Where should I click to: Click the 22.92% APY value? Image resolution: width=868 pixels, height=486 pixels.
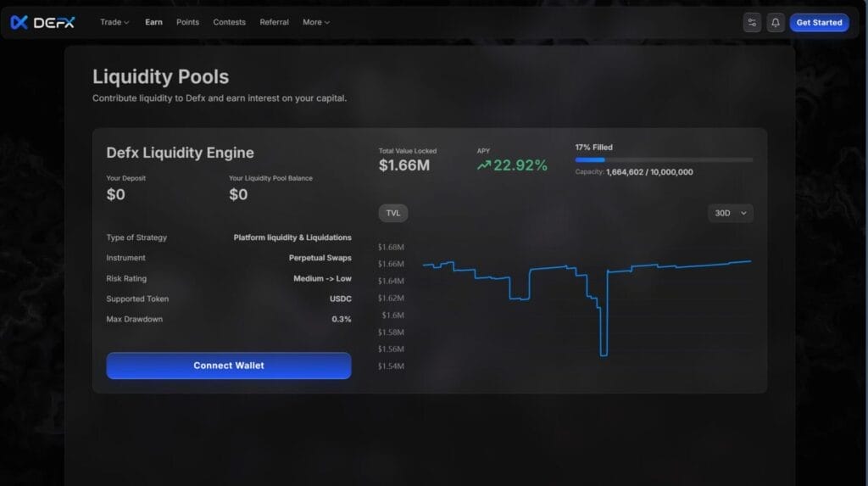pos(520,165)
